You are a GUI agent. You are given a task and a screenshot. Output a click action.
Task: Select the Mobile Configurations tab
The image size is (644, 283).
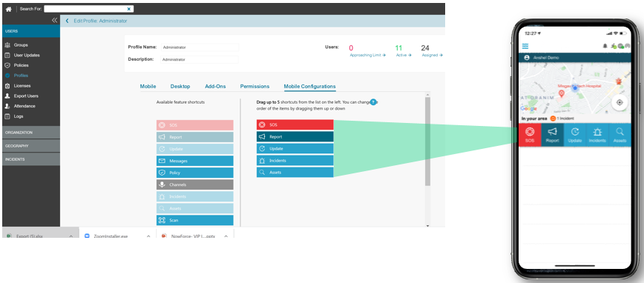click(309, 87)
